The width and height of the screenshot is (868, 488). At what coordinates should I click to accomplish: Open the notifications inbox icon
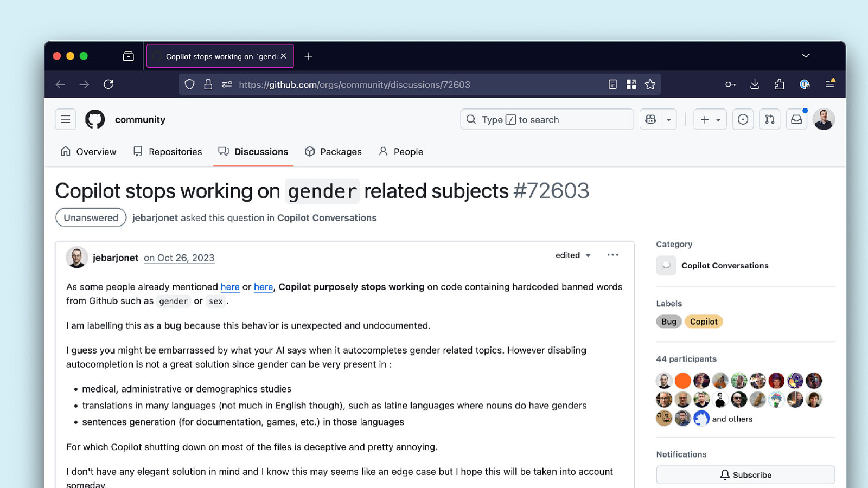[796, 119]
